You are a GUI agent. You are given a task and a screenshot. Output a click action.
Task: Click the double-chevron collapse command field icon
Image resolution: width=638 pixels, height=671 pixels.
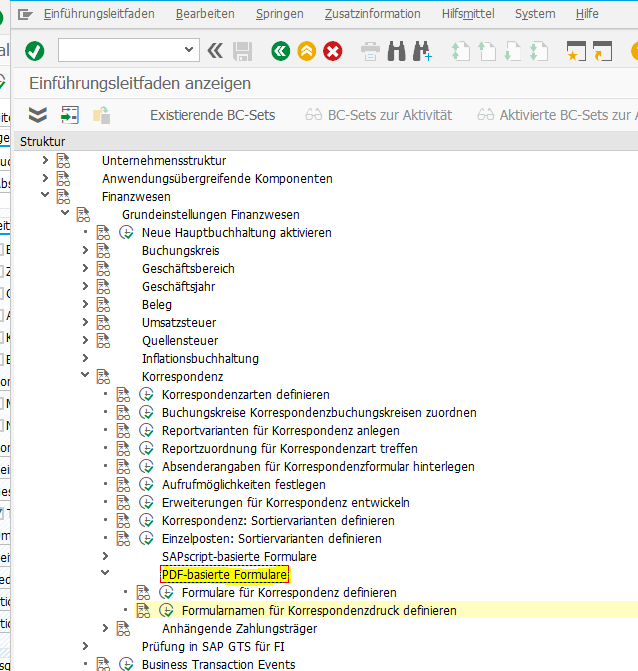coord(215,51)
